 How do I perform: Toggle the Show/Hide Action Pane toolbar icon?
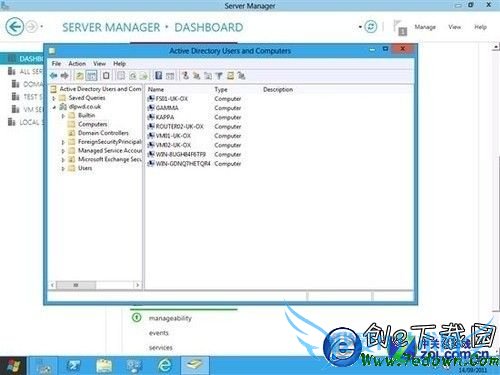click(170, 76)
